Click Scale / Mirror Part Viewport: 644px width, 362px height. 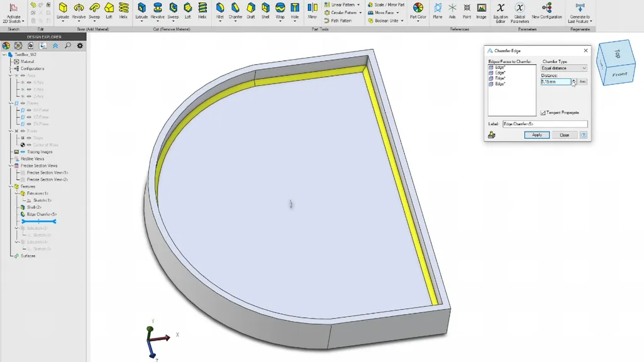click(386, 4)
